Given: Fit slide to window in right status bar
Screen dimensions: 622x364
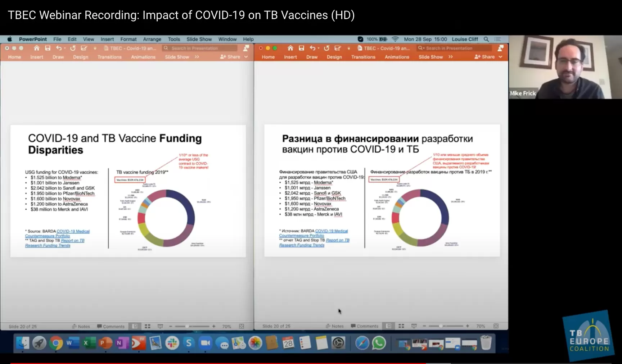Looking at the screenshot, I should (496, 326).
